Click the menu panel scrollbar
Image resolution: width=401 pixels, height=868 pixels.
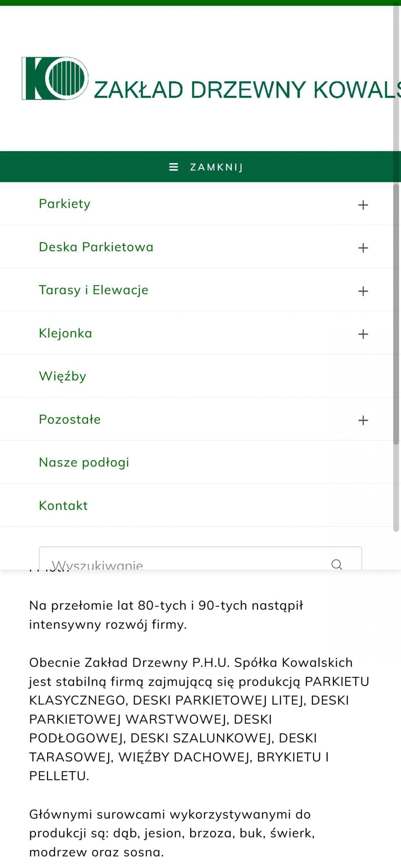[x=396, y=314]
